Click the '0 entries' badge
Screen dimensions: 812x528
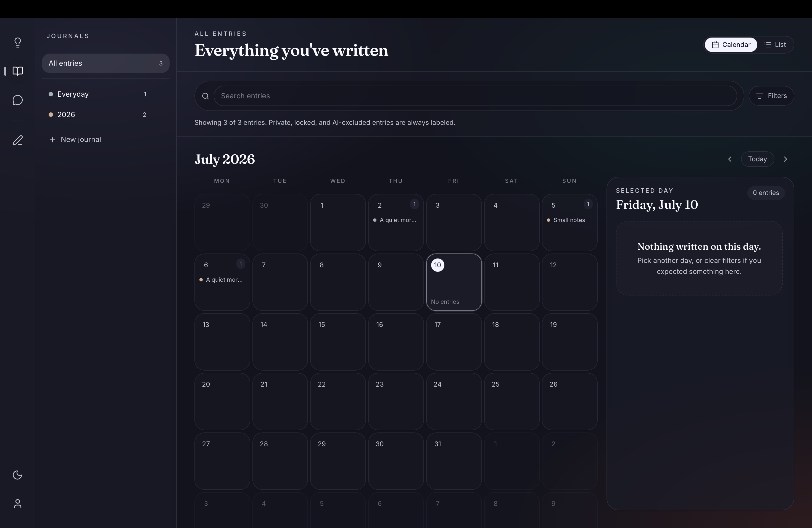(x=766, y=193)
